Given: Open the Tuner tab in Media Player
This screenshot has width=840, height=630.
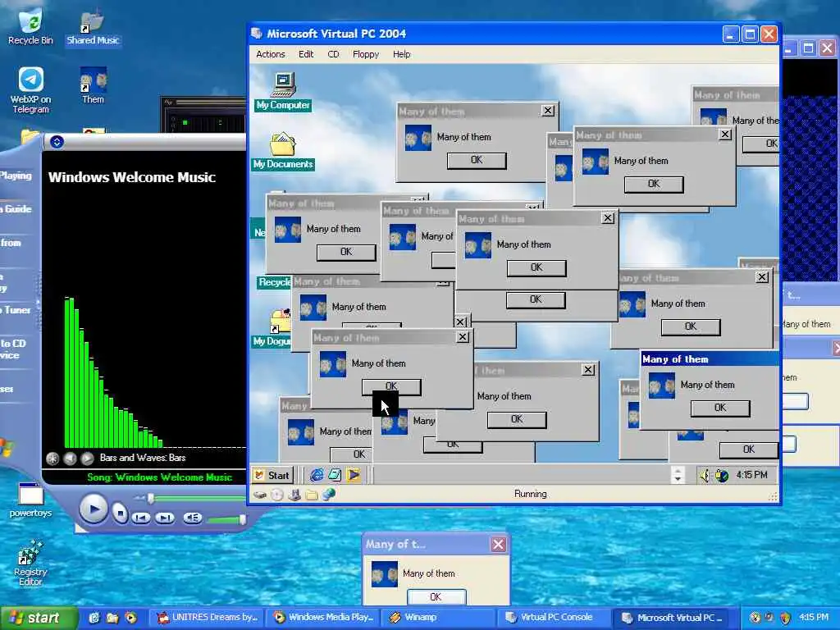Looking at the screenshot, I should point(16,310).
